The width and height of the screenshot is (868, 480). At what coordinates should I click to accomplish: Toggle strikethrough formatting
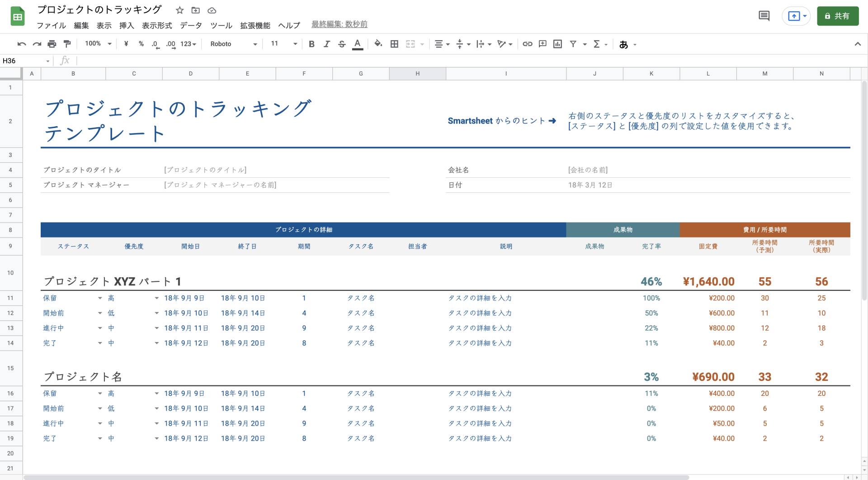click(x=342, y=44)
